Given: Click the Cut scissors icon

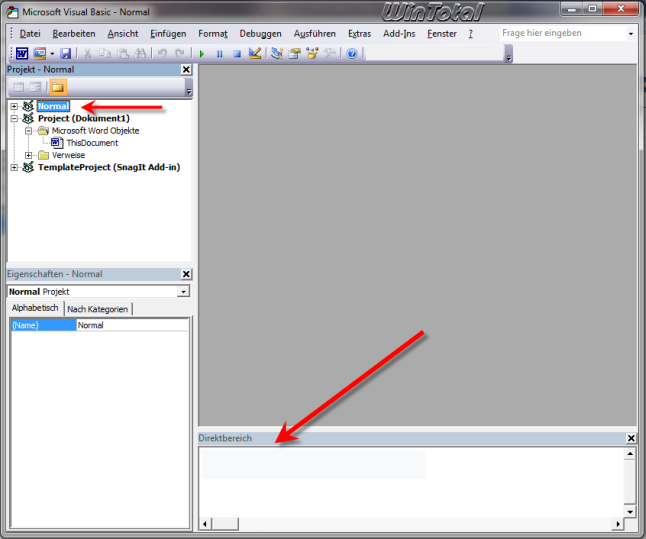Looking at the screenshot, I should [87, 54].
